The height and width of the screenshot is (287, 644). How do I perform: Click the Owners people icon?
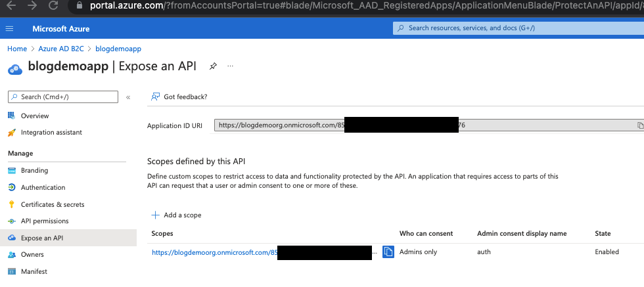click(x=12, y=255)
